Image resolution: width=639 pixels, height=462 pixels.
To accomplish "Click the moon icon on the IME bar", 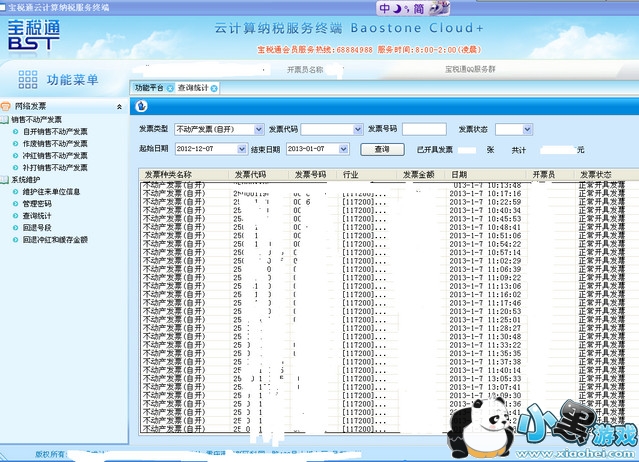I will (x=397, y=8).
